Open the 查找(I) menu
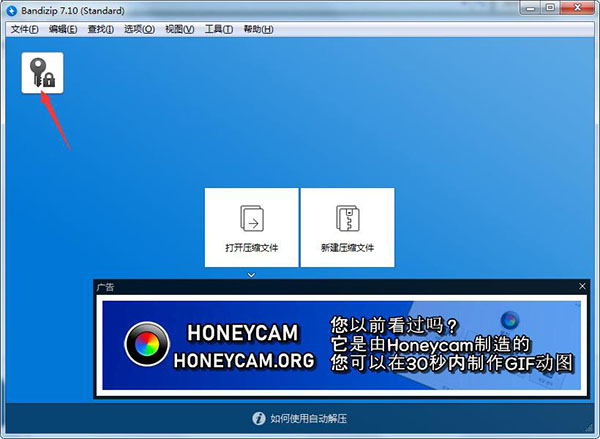 click(x=101, y=29)
